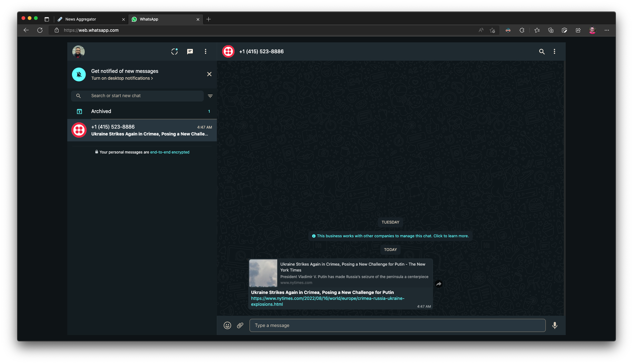Open browser Collections
The height and width of the screenshot is (364, 633).
(551, 30)
